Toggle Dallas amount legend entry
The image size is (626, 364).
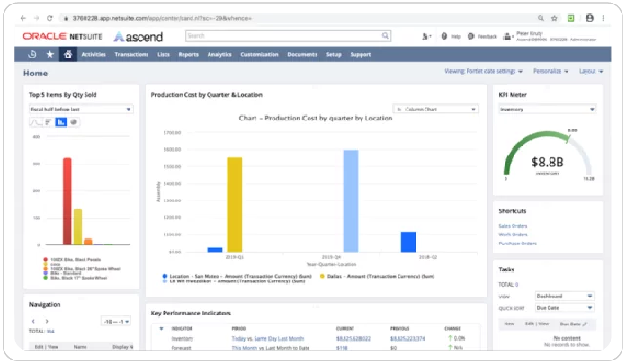377,276
